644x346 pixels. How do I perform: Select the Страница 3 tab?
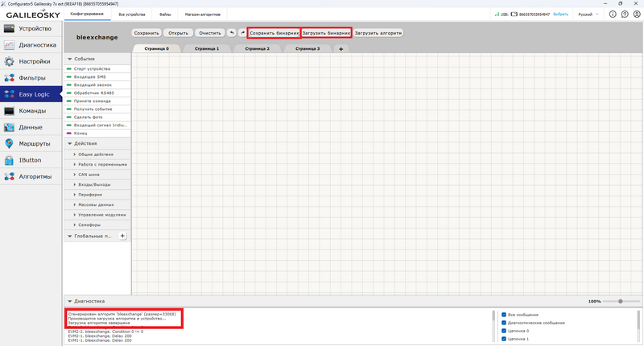coord(308,48)
